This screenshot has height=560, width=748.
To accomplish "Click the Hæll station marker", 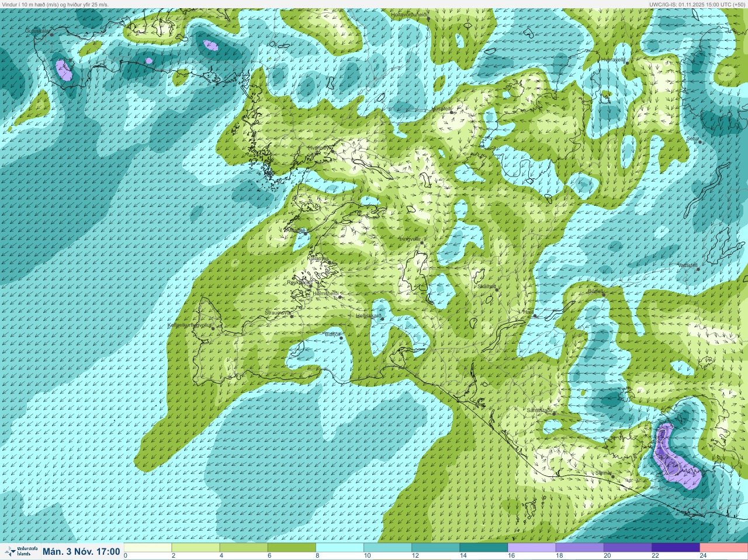I will (x=534, y=316).
